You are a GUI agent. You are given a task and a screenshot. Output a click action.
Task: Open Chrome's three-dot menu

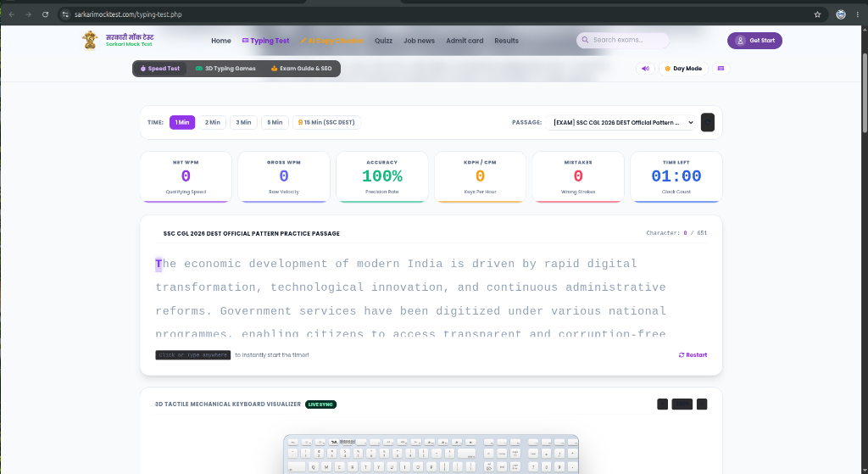click(858, 14)
